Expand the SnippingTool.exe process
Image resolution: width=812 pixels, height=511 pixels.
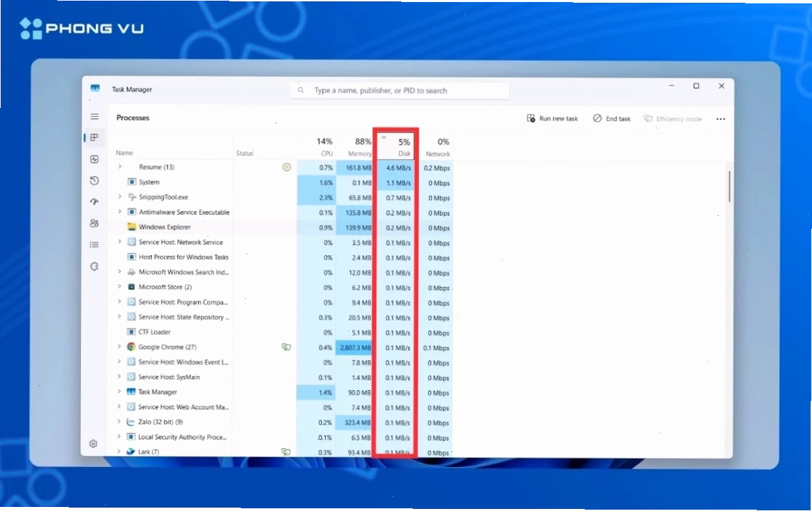coord(119,197)
